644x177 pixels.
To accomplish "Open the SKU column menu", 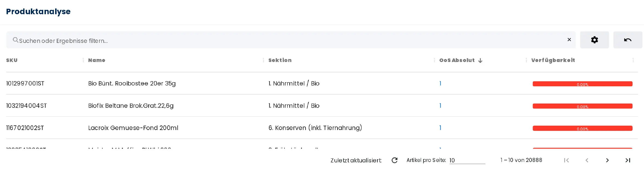I will 83,60.
